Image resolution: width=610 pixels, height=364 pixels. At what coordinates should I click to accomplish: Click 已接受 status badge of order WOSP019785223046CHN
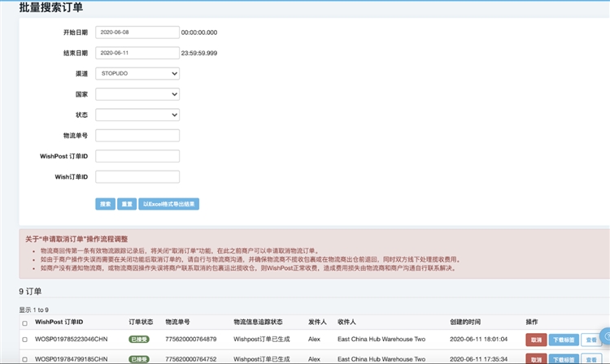tap(139, 339)
